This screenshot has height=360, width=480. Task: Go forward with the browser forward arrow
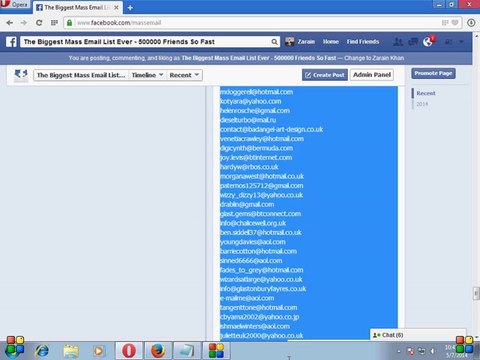tap(24, 23)
